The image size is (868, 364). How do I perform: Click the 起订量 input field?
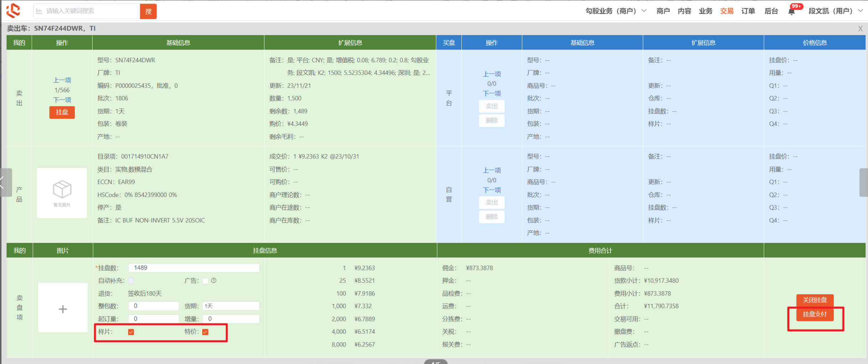[x=153, y=319]
